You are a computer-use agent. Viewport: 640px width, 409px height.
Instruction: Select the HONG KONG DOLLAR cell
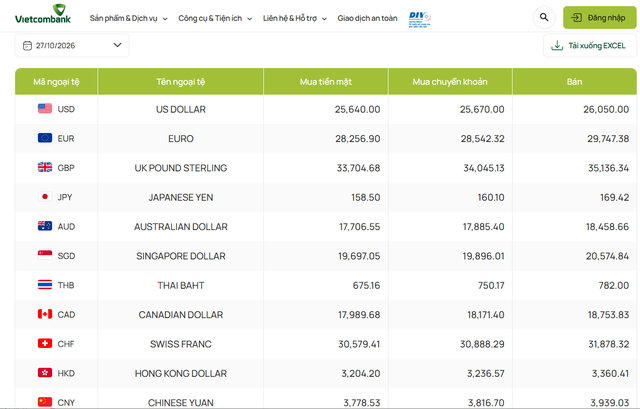[181, 373]
